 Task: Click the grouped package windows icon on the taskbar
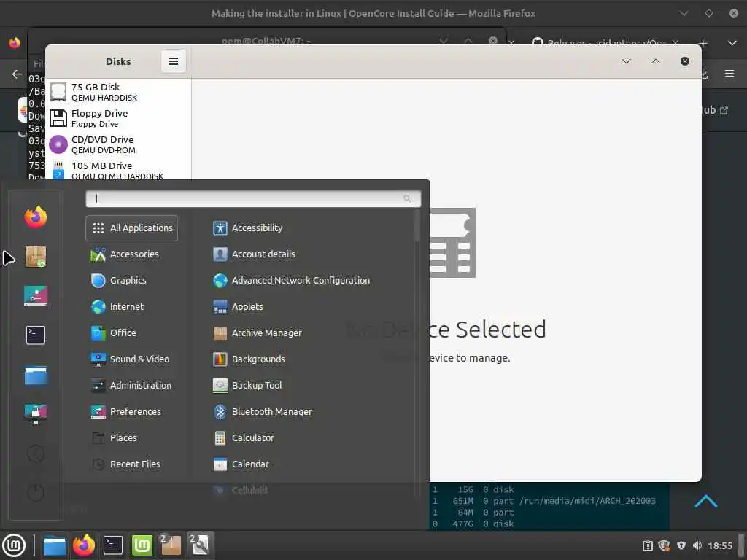(171, 545)
